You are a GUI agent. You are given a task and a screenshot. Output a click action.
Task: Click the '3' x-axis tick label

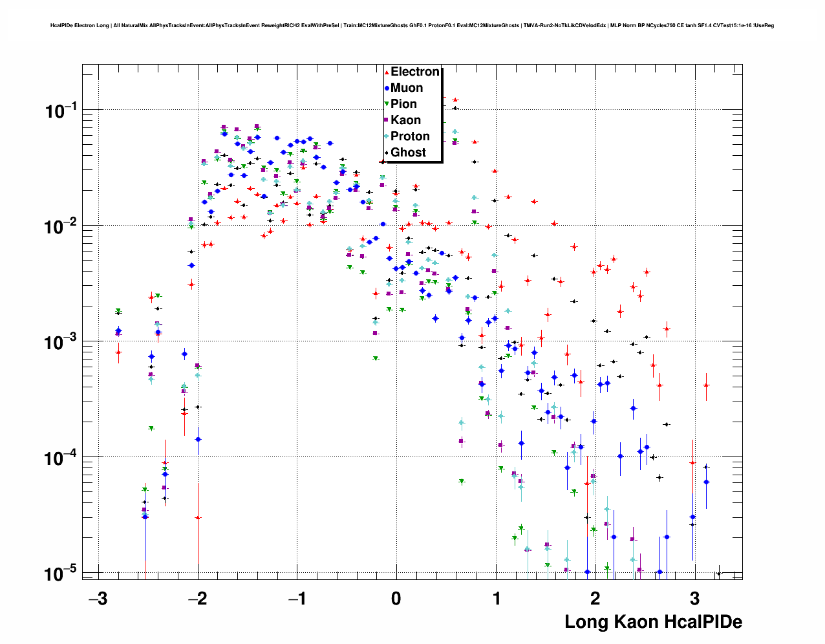tap(694, 598)
